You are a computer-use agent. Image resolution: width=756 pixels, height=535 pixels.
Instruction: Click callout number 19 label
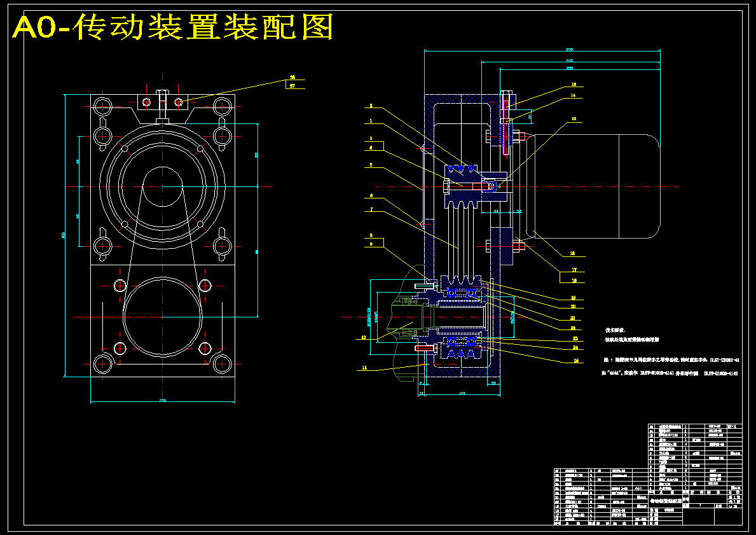click(x=574, y=298)
